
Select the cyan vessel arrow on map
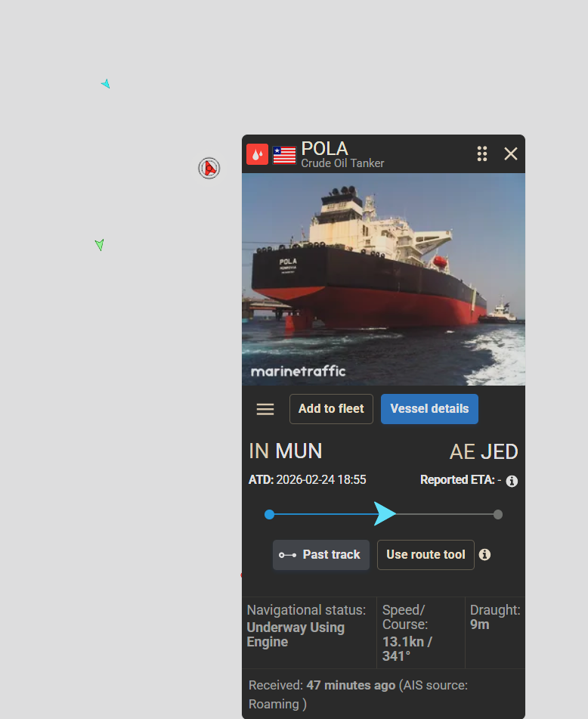click(x=106, y=84)
